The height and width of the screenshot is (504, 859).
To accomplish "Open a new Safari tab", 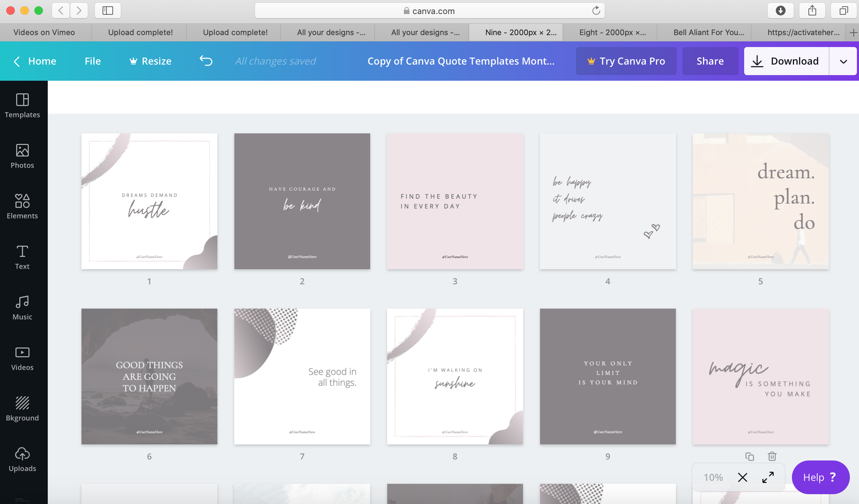I will [x=853, y=33].
